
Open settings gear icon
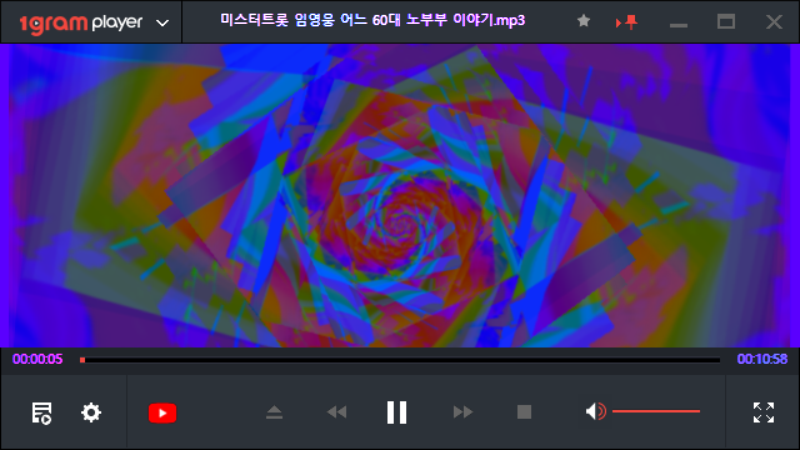click(91, 412)
